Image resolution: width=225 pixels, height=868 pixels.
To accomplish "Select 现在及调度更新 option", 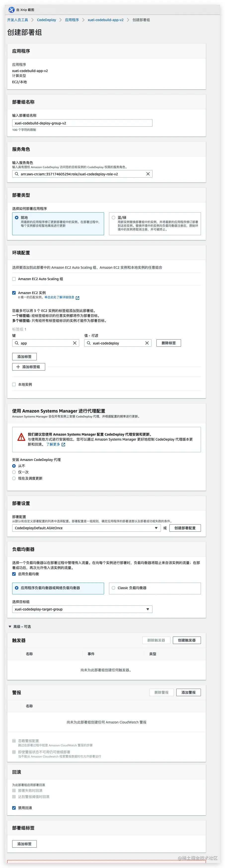I will (x=14, y=479).
